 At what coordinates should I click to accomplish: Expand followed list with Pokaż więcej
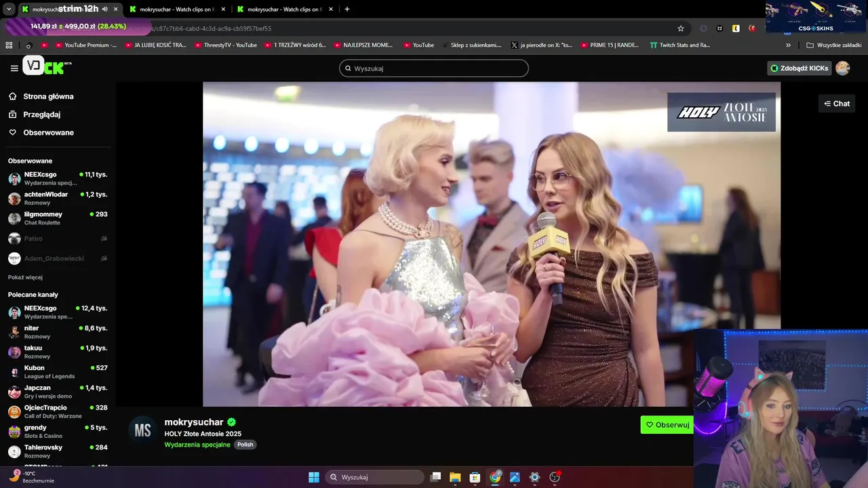click(25, 277)
